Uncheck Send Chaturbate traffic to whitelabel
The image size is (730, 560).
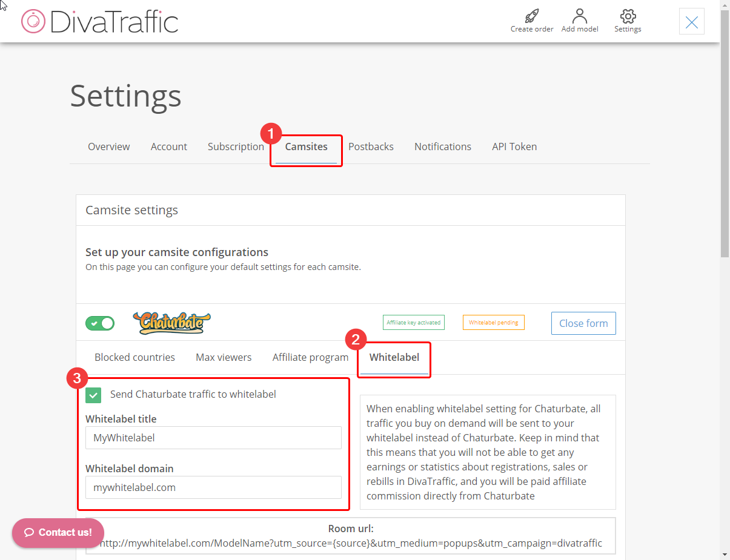(x=93, y=395)
